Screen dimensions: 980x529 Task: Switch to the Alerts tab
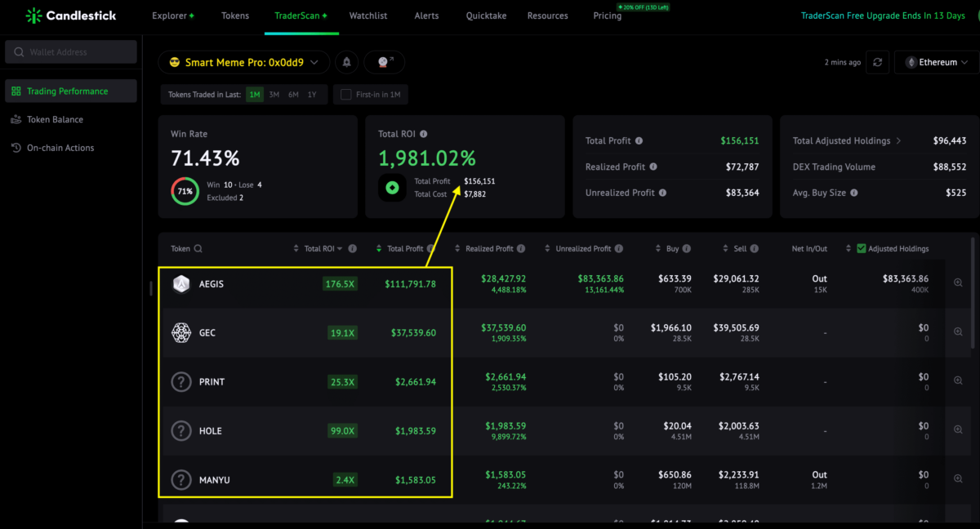(x=426, y=16)
